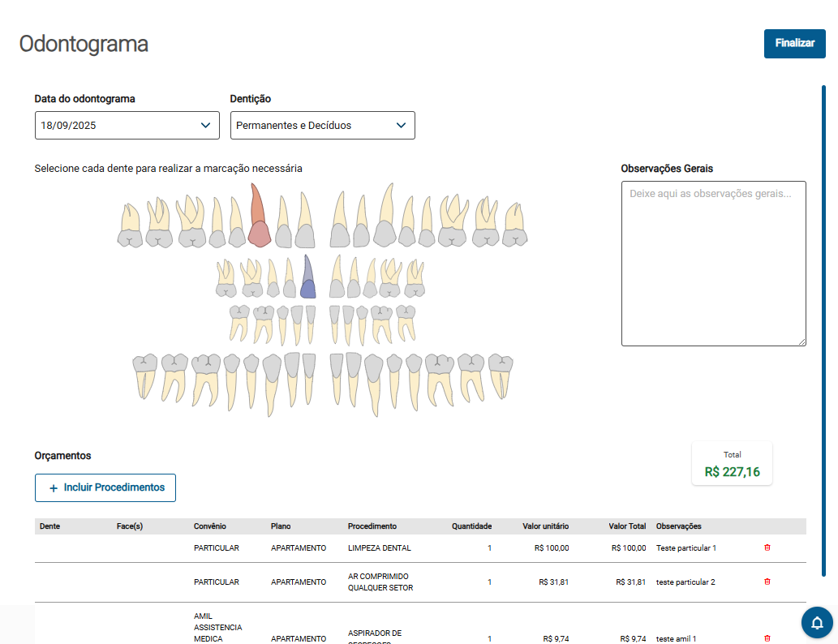
Task: Select the rightmost tooth in the bottom row
Action: [501, 375]
